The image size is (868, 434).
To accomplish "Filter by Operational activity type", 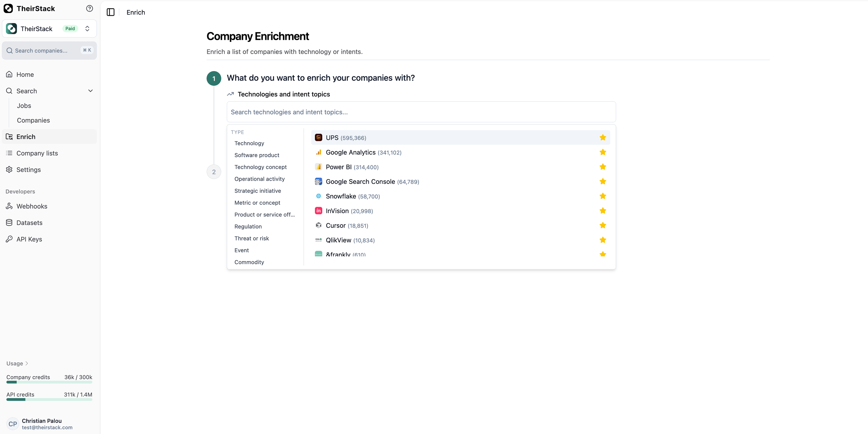I will (x=260, y=179).
